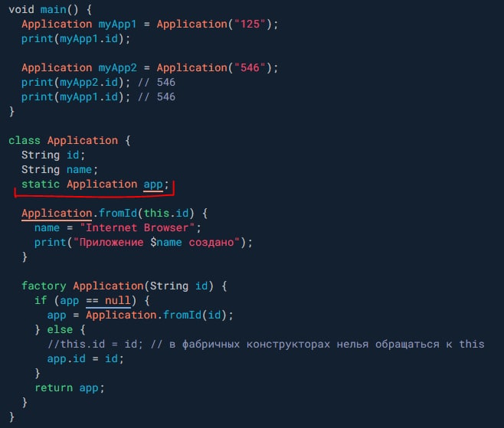
Task: Click the "Internet Browser" string
Action: [x=137, y=227]
